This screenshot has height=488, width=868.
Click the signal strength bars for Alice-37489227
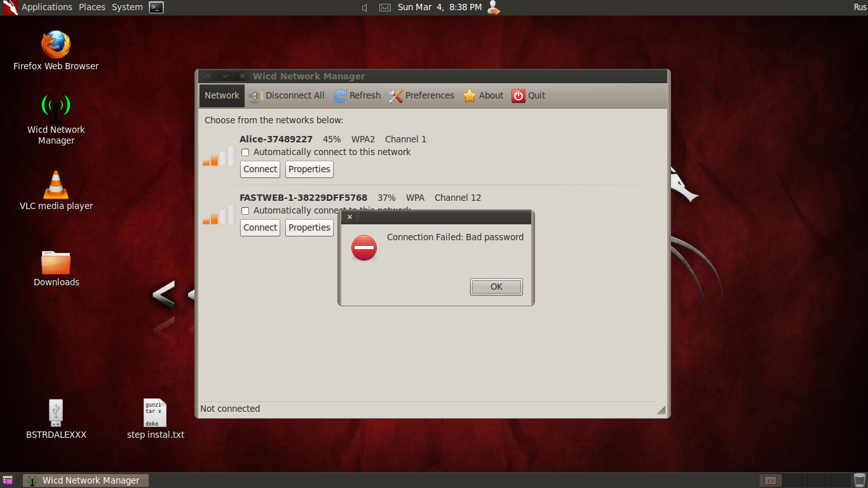click(219, 156)
